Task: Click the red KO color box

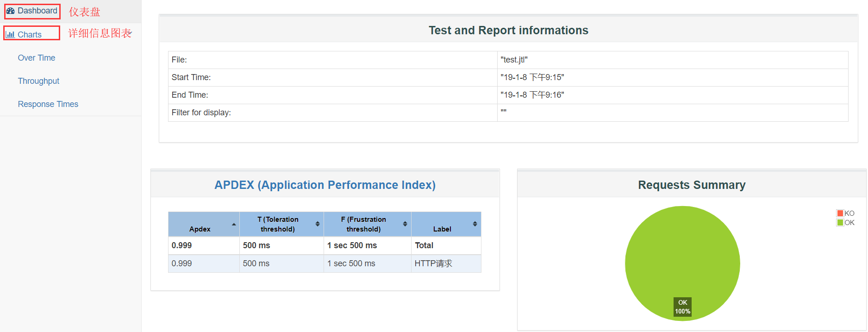Action: (x=840, y=213)
